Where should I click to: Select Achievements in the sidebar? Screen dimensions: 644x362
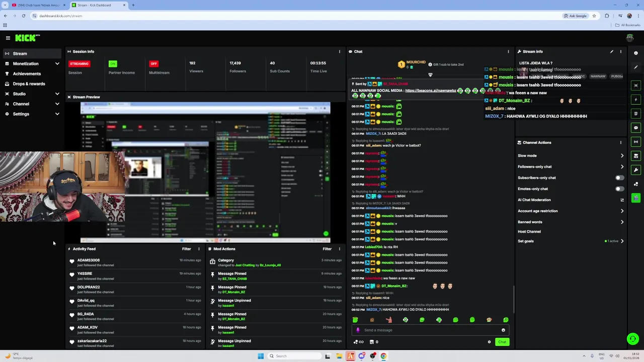pos(32,73)
